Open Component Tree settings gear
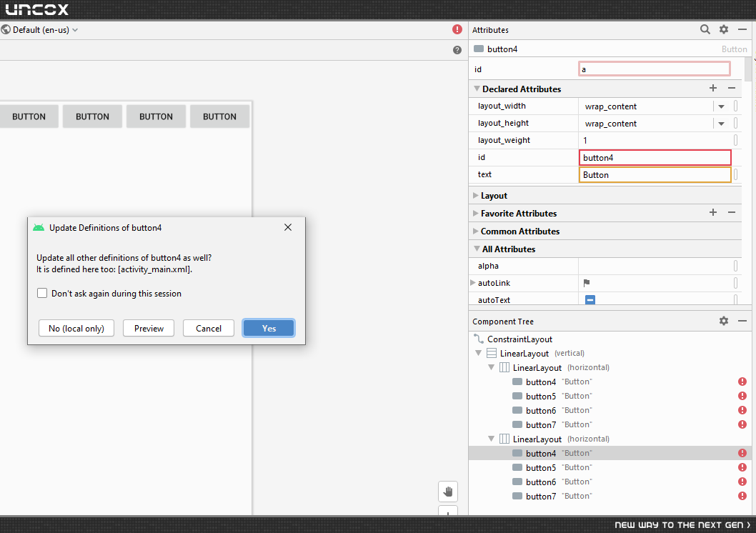The height and width of the screenshot is (533, 756). (x=724, y=321)
